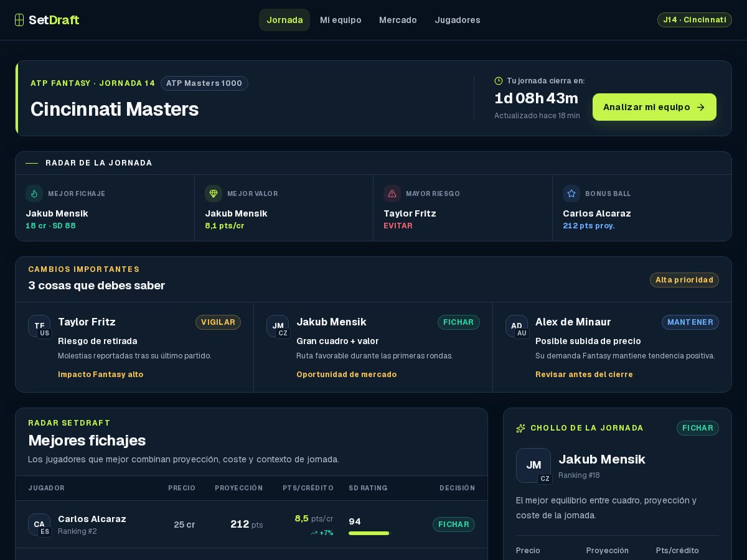Screen dimensions: 747x560
Task: Click the CA avatar in Carlos Alcaraz row
Action: 39,525
